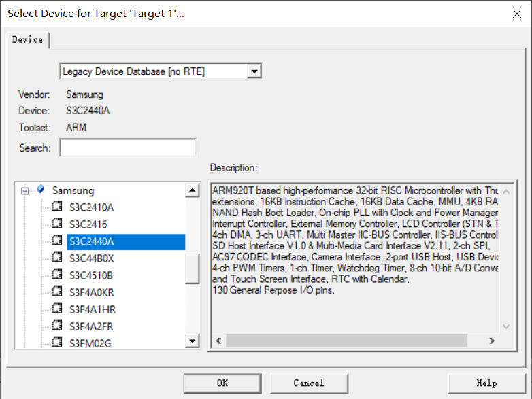Select S3C2410A in the device tree
This screenshot has height=399, width=532.
92,207
